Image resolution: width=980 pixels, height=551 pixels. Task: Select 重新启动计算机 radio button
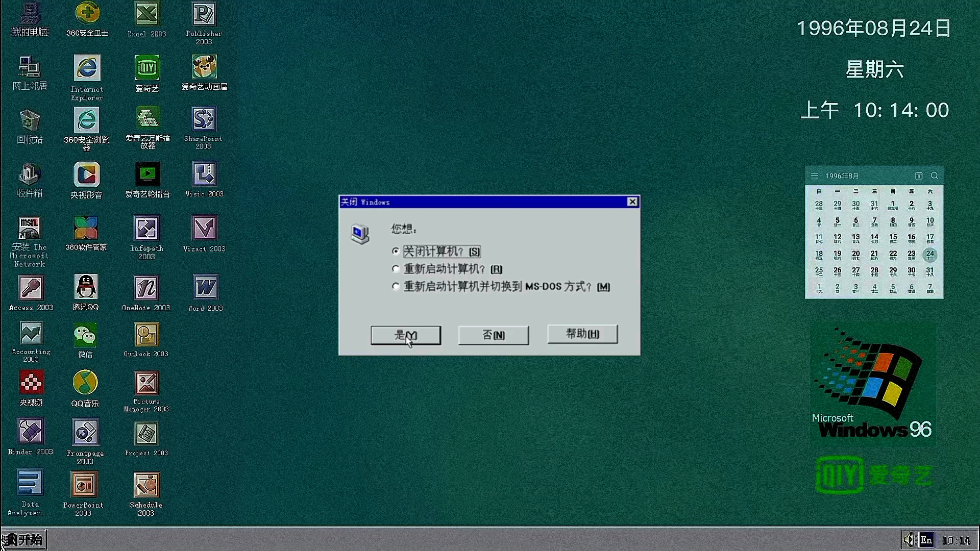click(x=396, y=268)
